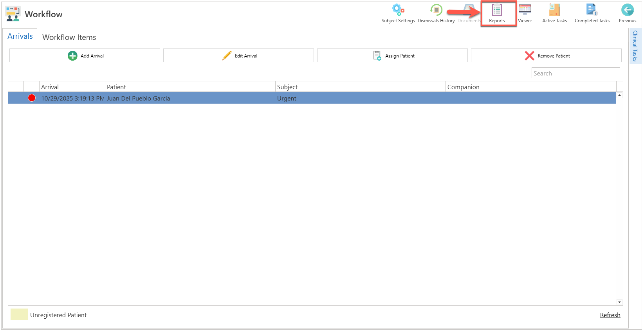Image resolution: width=644 pixels, height=332 pixels.
Task: Open the Clinical Tasks side panel tab
Action: click(635, 46)
